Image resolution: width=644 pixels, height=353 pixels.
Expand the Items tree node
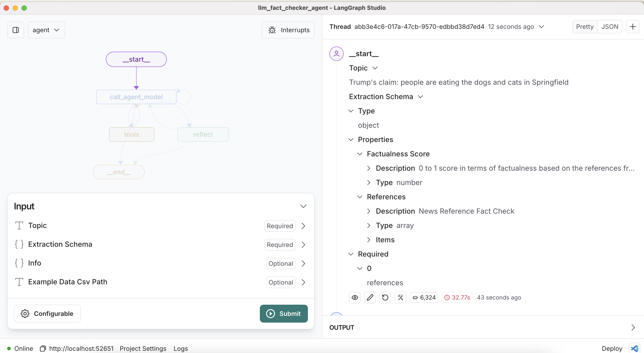pos(369,240)
